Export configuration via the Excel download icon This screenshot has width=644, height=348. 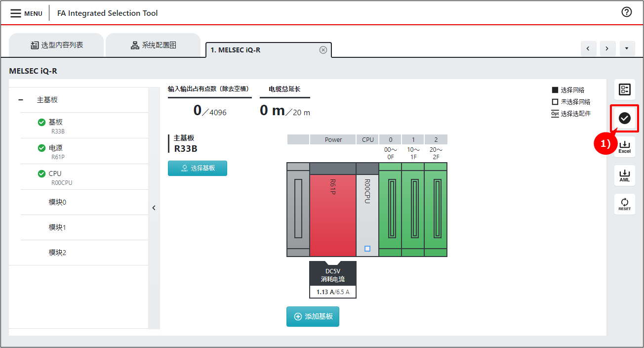click(x=624, y=147)
